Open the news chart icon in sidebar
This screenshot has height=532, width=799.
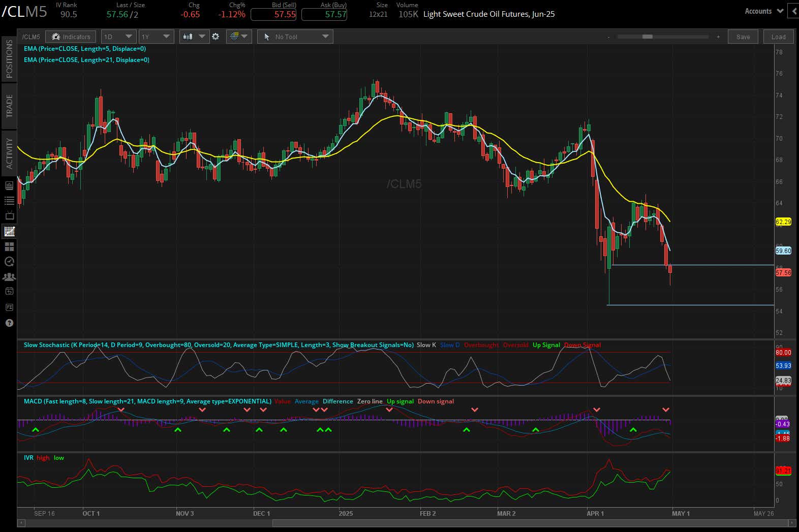tap(9, 185)
